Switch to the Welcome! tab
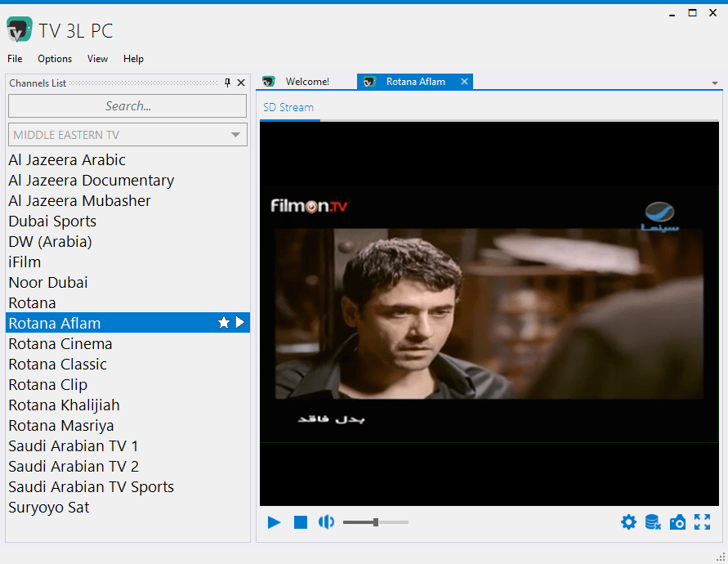Image resolution: width=728 pixels, height=564 pixels. pyautogui.click(x=306, y=82)
